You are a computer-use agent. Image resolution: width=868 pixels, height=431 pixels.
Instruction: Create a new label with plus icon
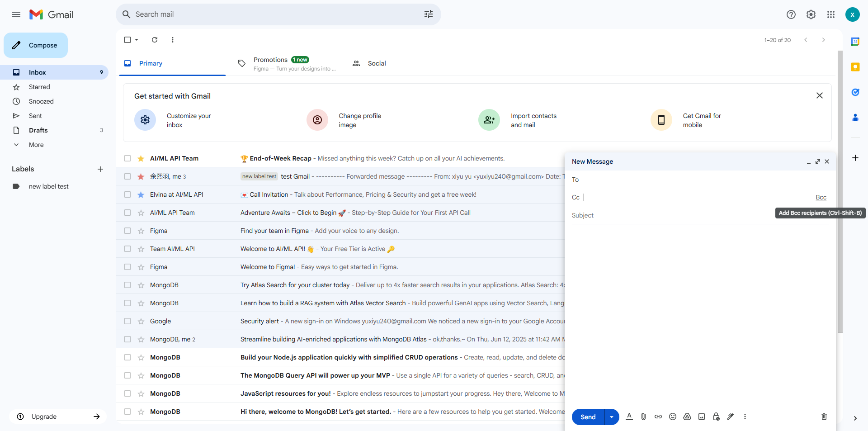100,169
